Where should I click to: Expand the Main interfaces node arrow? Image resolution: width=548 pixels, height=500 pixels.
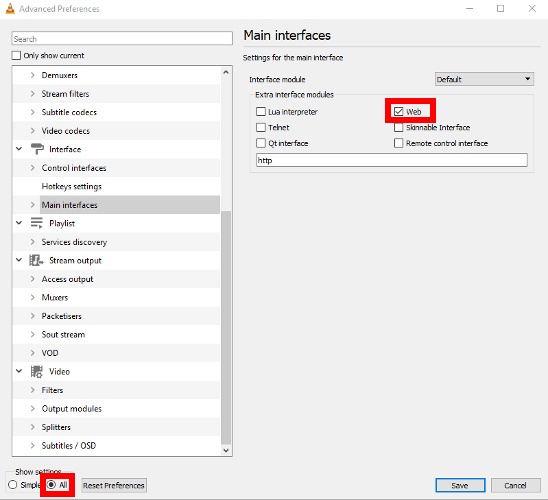pyautogui.click(x=33, y=205)
